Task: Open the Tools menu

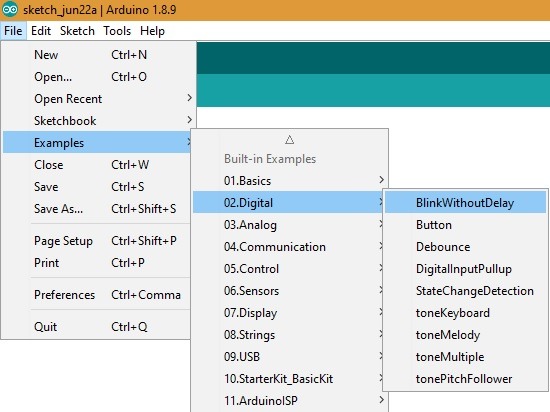Action: (117, 31)
